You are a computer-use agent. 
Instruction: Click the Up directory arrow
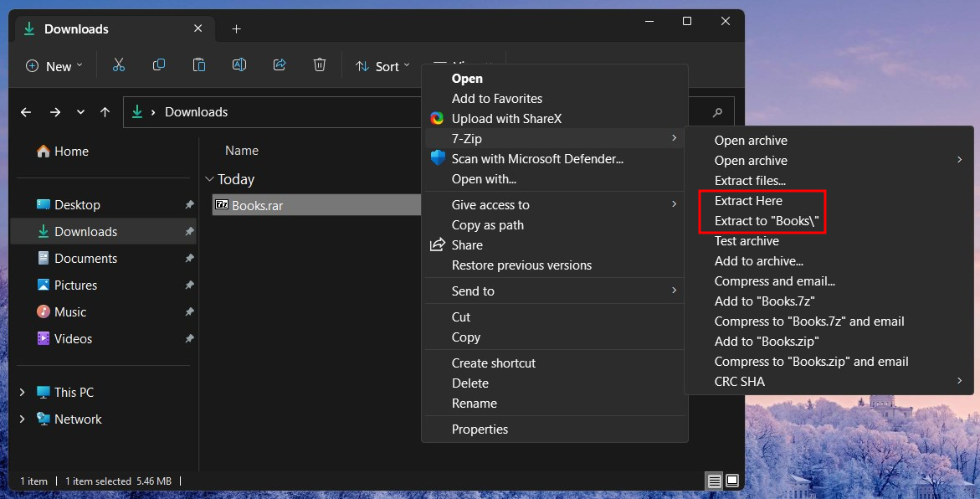click(x=105, y=112)
